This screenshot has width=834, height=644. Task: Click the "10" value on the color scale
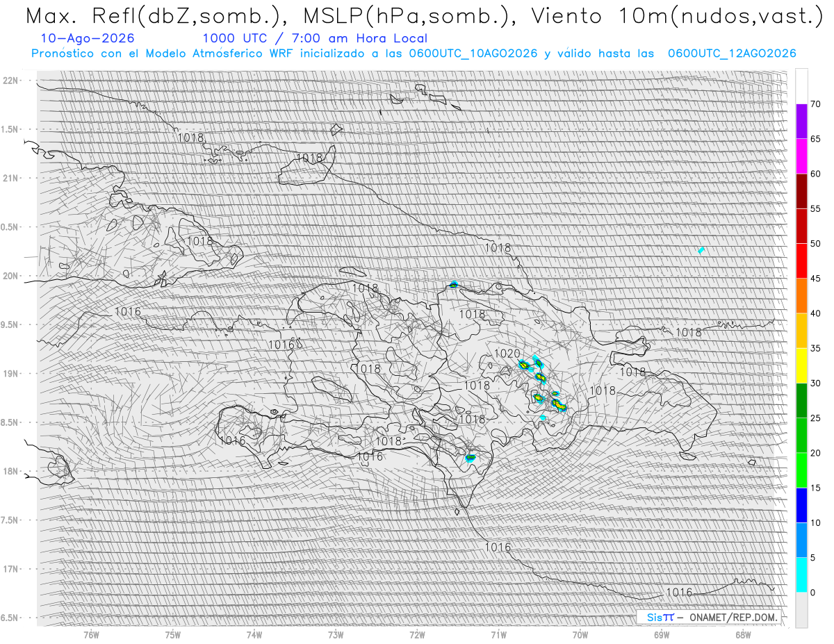coord(815,522)
